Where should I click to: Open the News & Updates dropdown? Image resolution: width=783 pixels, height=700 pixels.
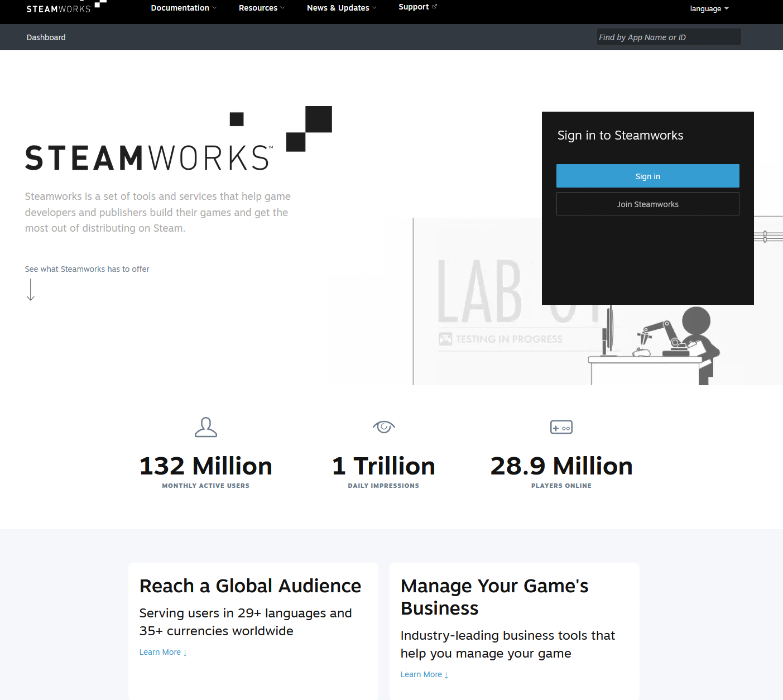point(342,8)
